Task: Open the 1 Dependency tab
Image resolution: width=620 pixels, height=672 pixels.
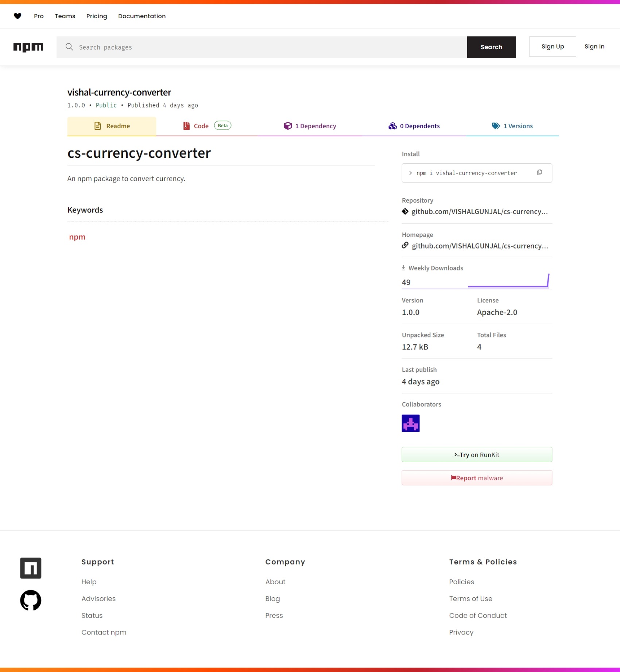Action: point(310,126)
